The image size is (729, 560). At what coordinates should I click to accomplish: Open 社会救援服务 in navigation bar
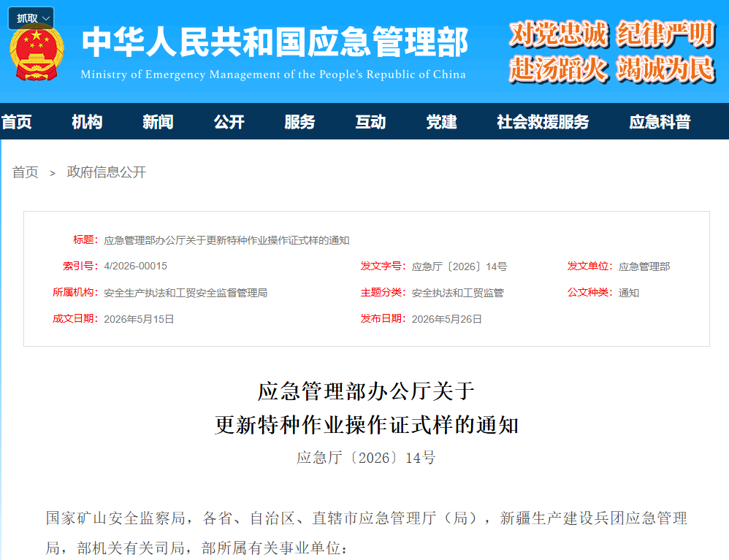pos(543,122)
